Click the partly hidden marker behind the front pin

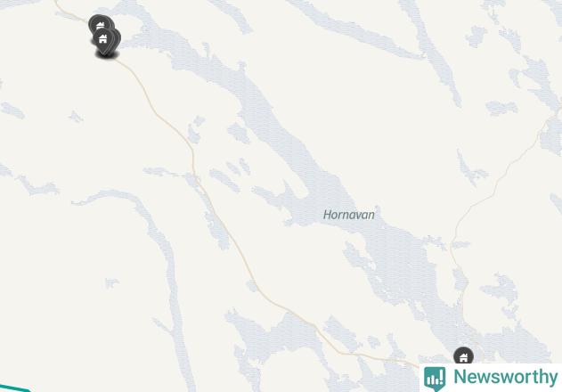[x=117, y=38]
